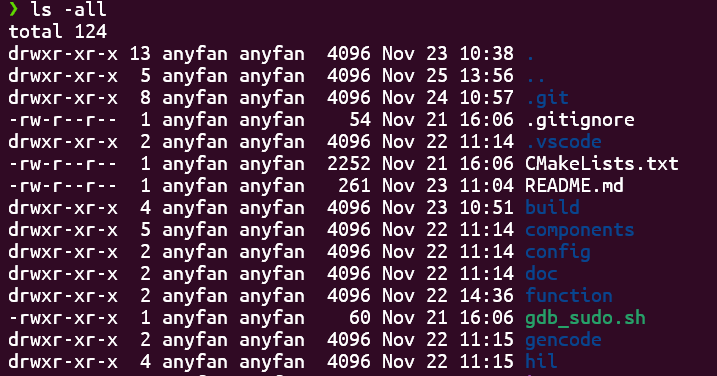Click the 'ls -all' command text

[x=68, y=9]
